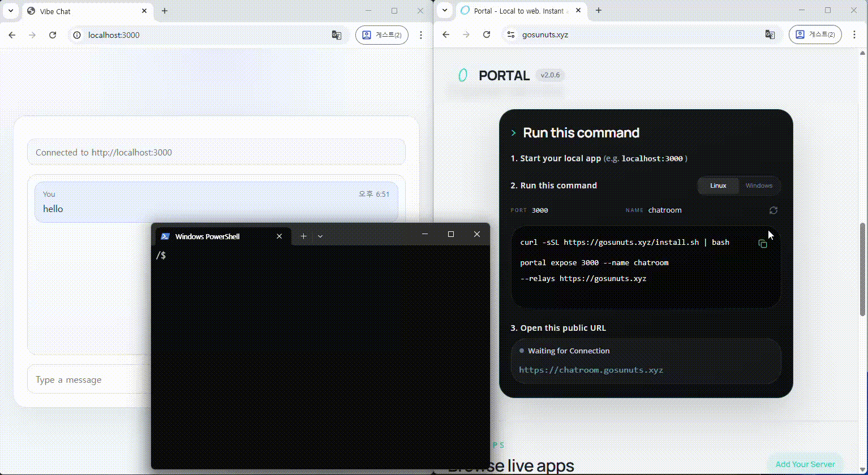Open the public URL chatroom.gosunuts.xyz
The image size is (868, 475).
[591, 370]
